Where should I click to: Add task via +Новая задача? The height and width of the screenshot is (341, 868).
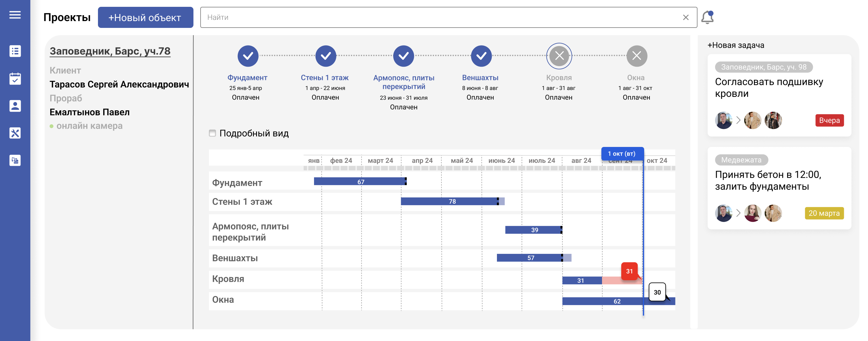pyautogui.click(x=736, y=45)
